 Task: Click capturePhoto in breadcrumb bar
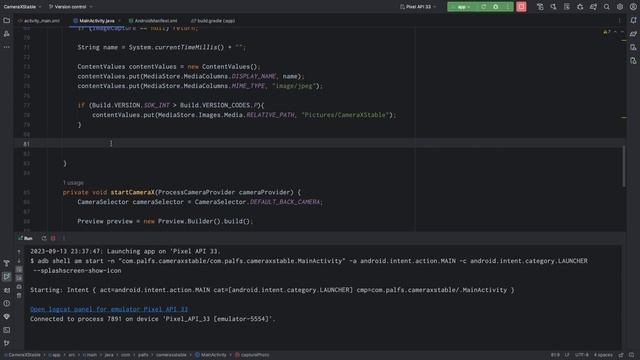point(252,355)
